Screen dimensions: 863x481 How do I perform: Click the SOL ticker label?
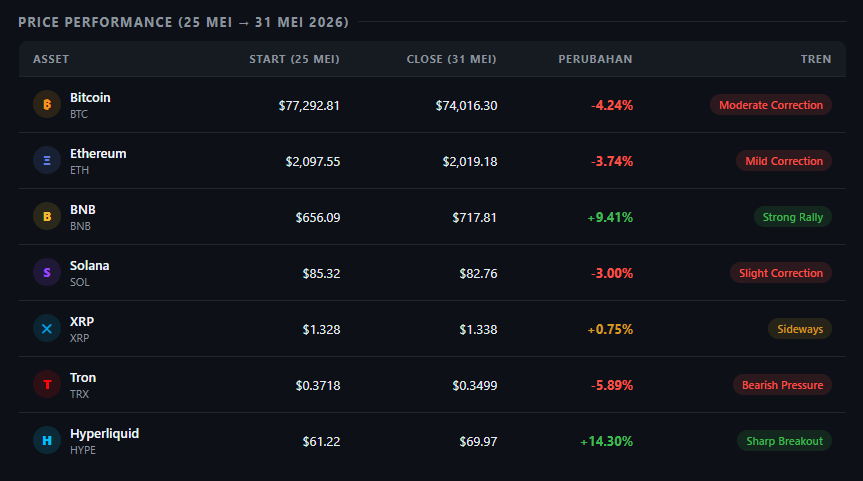79,282
